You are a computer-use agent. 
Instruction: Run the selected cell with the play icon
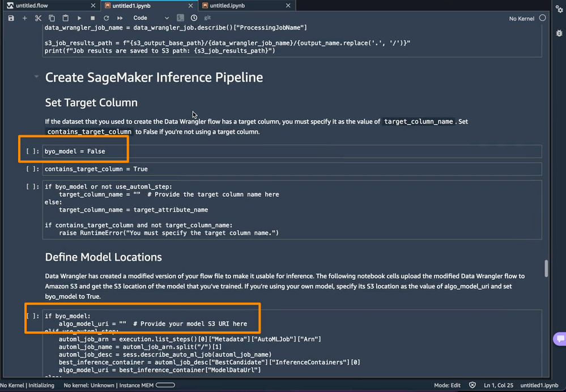click(x=79, y=18)
